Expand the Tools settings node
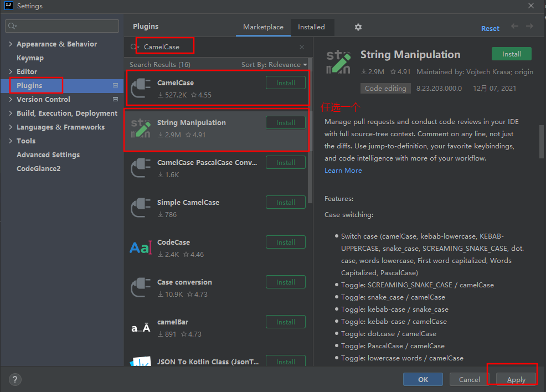The height and width of the screenshot is (392, 546). (x=11, y=141)
